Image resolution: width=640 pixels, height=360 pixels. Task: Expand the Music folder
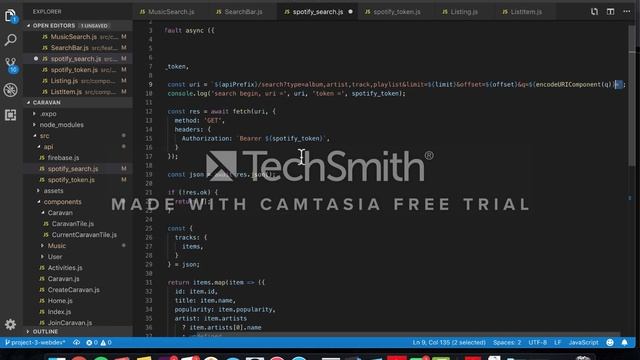coord(78,246)
